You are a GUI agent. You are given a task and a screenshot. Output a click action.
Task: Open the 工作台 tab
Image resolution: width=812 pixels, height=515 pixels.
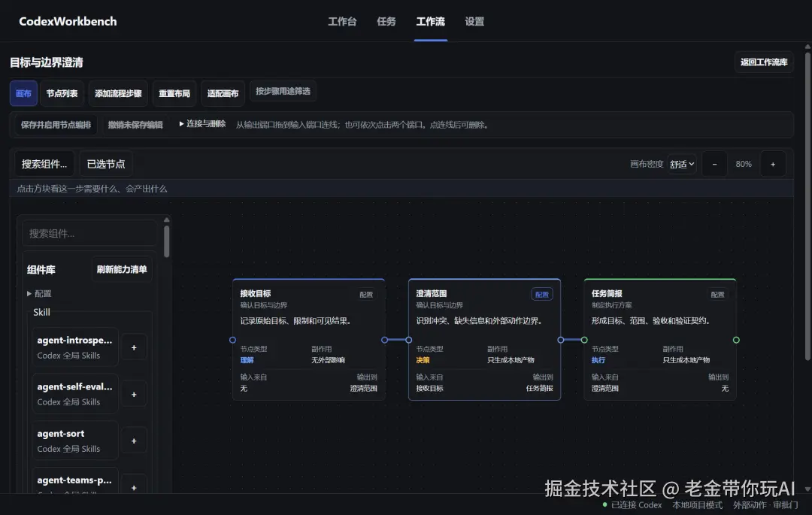tap(342, 21)
